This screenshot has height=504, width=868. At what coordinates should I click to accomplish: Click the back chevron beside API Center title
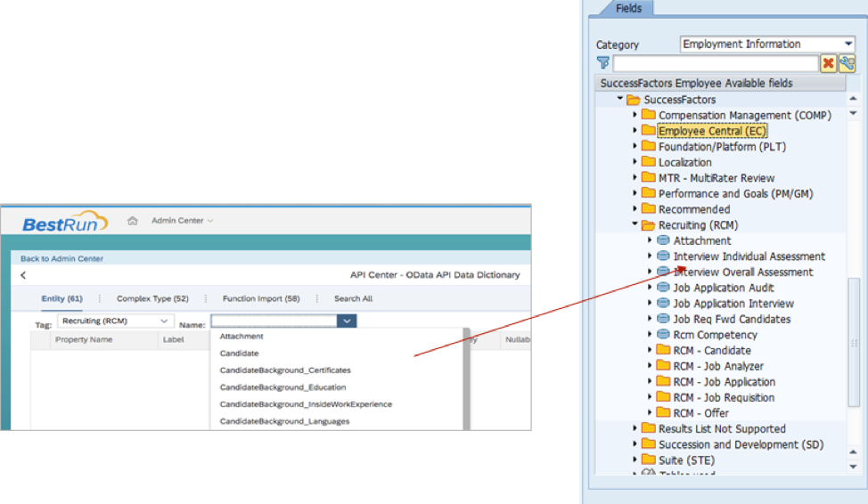click(23, 275)
